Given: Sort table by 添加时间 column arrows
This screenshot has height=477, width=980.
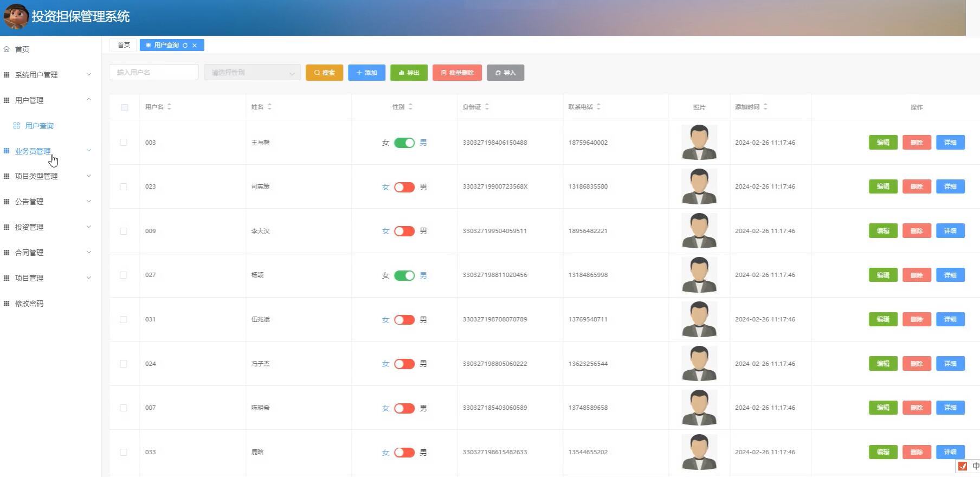Looking at the screenshot, I should (x=765, y=107).
